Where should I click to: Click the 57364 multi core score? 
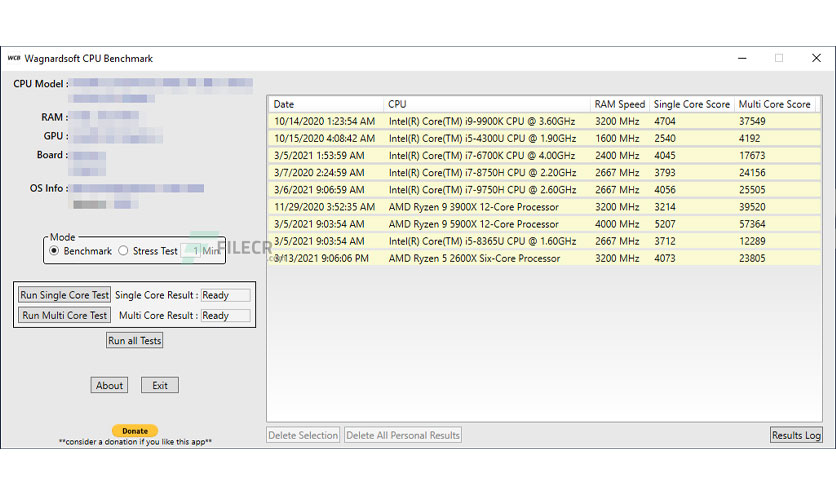coord(752,224)
